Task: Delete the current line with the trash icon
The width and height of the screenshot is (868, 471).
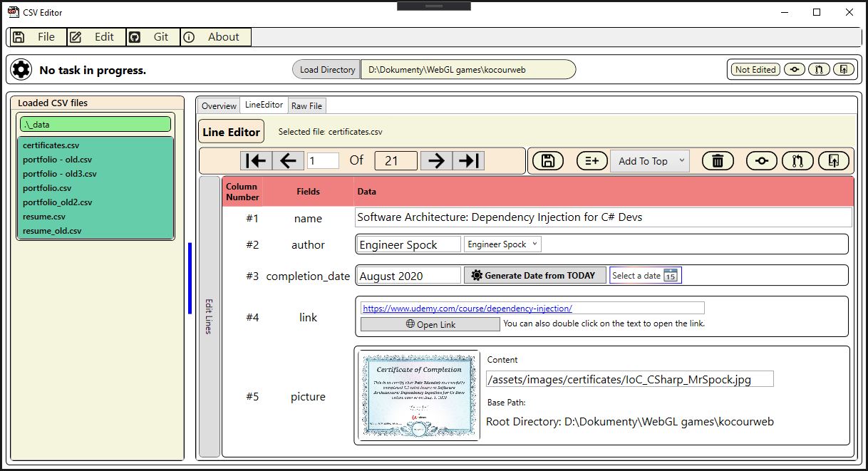Action: click(x=718, y=161)
